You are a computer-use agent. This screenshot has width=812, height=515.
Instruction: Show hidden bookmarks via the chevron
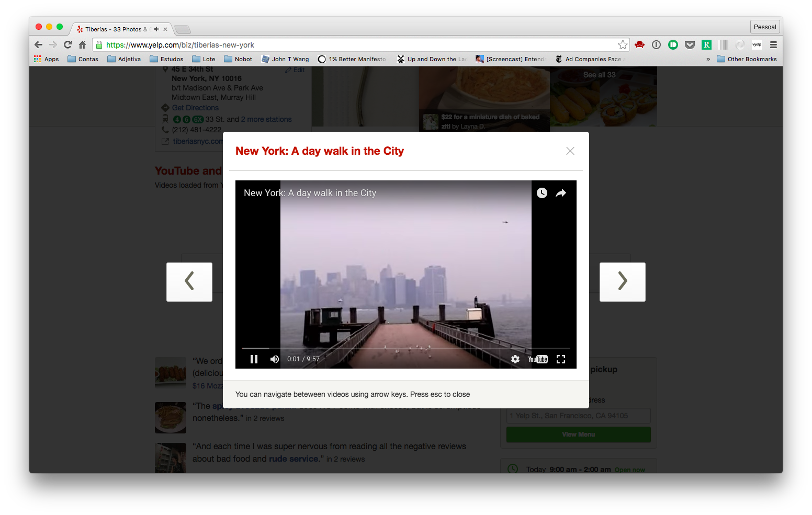click(x=708, y=59)
